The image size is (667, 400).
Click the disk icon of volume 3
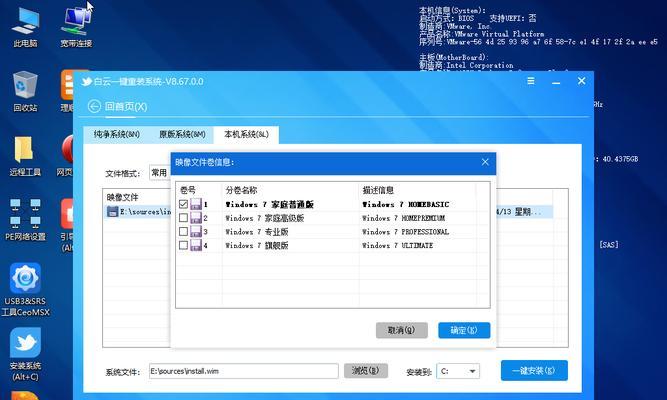pyautogui.click(x=196, y=231)
